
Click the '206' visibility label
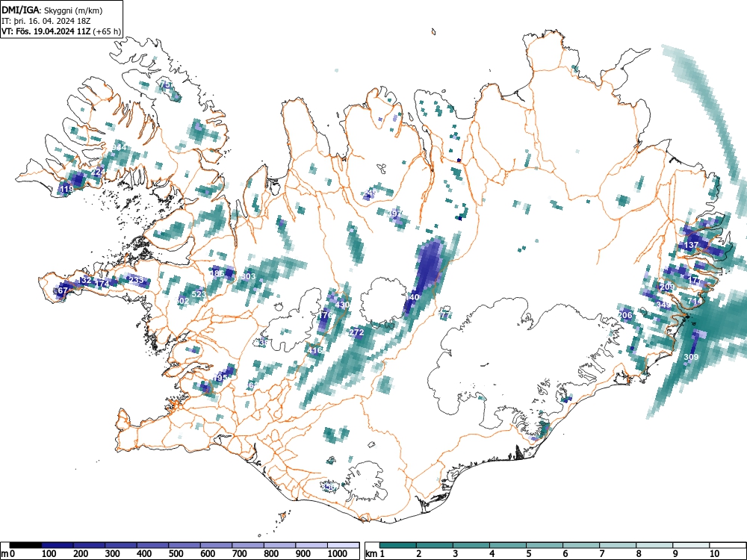(625, 315)
